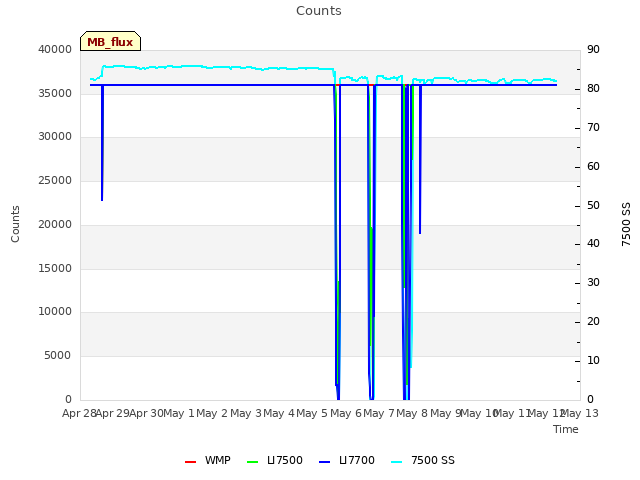The image size is (640, 480).
Task: Click the blue LI7700 legend swatch
Action: [x=324, y=462]
